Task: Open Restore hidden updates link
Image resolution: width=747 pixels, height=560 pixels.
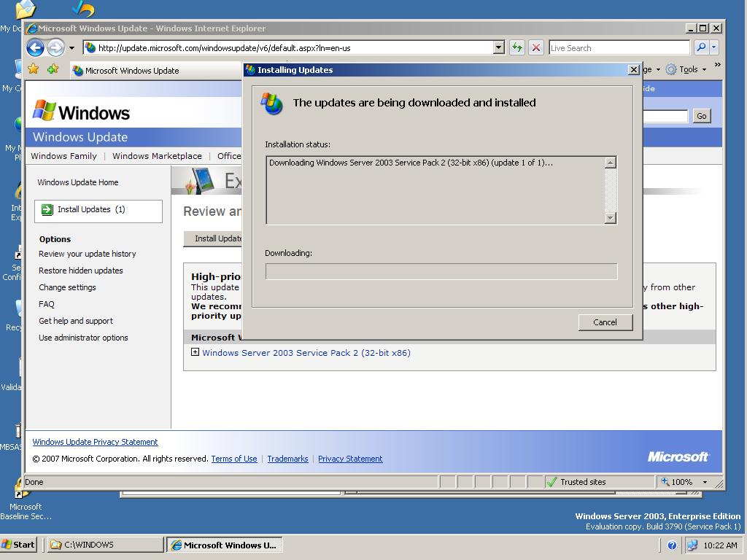Action: point(80,271)
